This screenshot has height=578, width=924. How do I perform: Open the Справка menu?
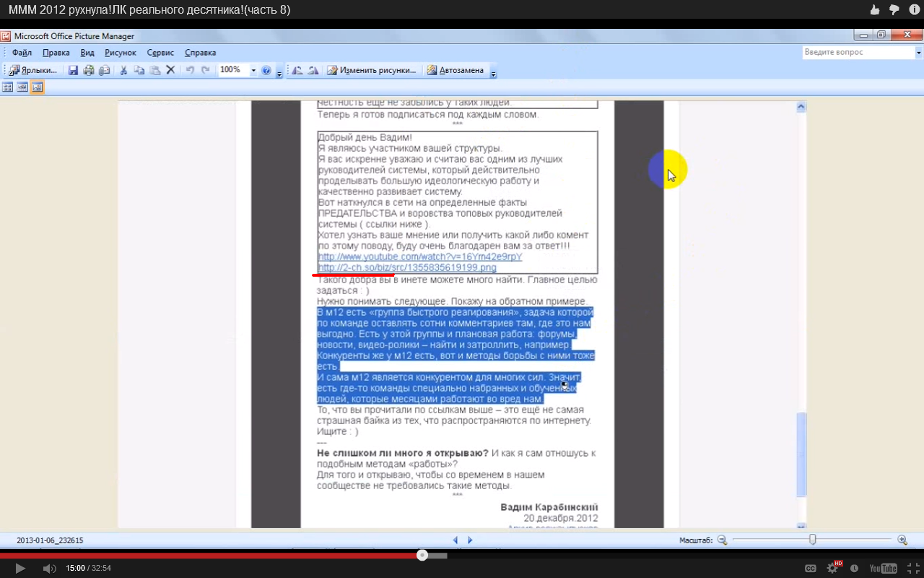tap(200, 53)
